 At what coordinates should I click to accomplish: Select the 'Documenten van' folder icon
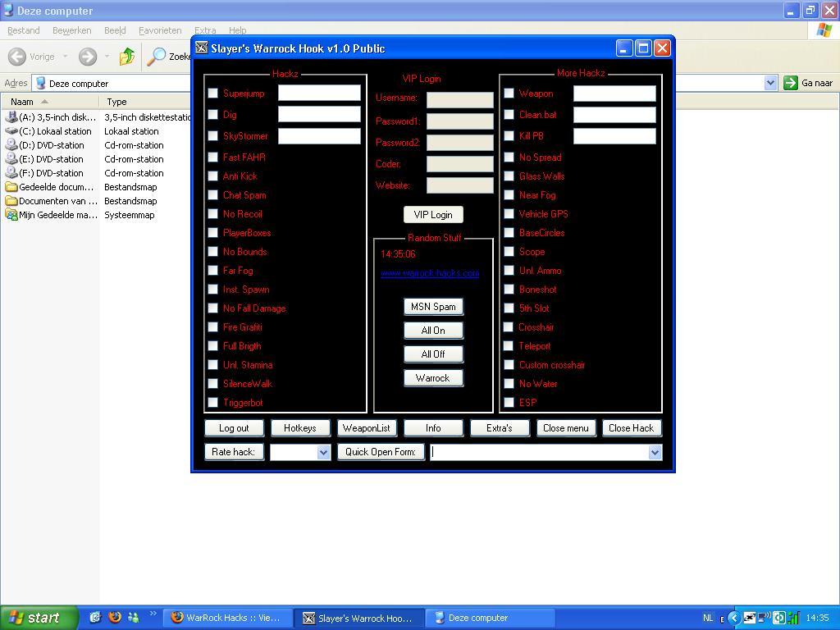11,200
